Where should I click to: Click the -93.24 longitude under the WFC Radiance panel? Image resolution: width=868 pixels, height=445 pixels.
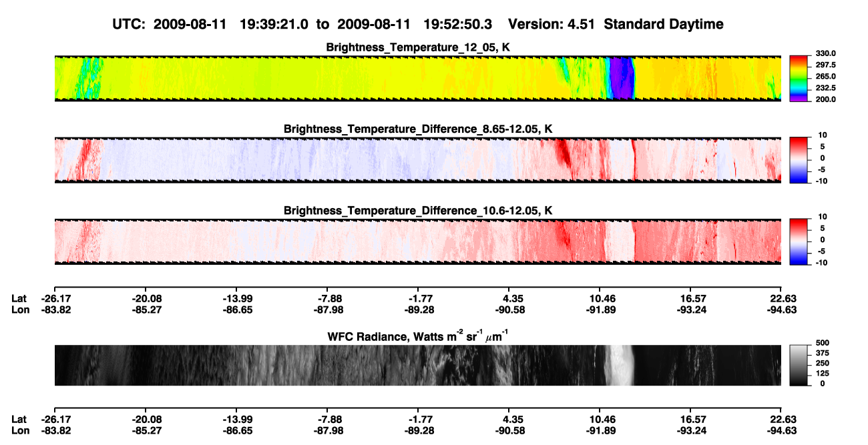690,430
